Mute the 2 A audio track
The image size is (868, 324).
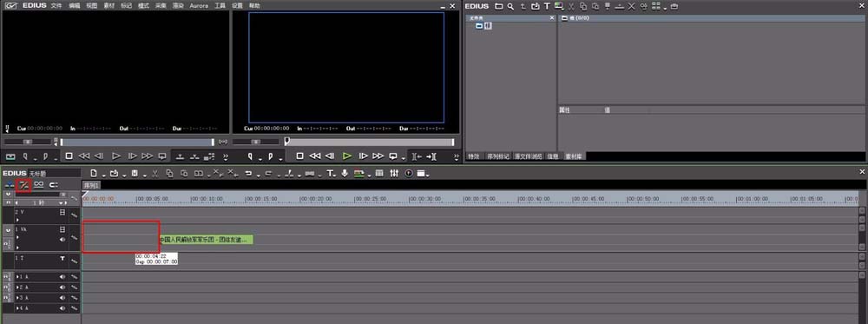click(x=62, y=287)
